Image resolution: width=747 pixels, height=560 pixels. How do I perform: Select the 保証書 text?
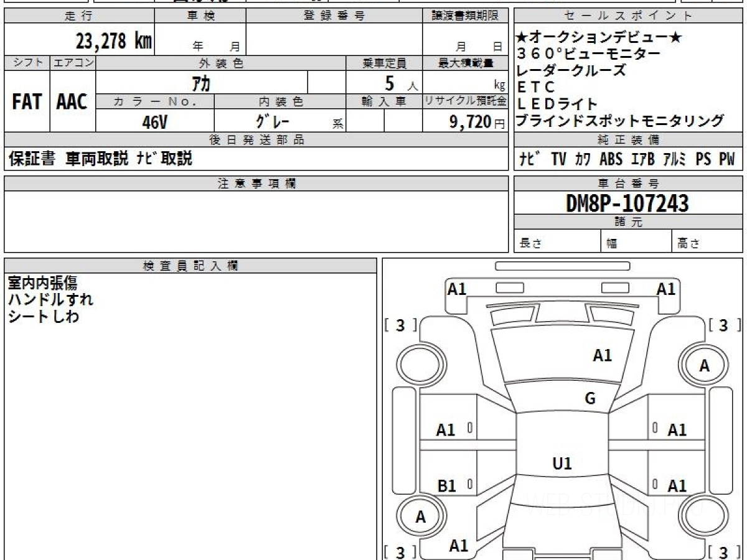[32, 159]
